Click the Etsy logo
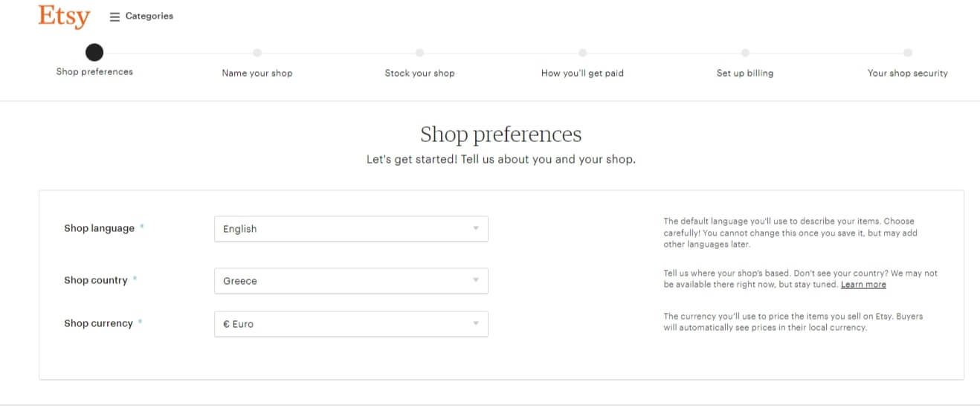The image size is (980, 408). pos(64,16)
